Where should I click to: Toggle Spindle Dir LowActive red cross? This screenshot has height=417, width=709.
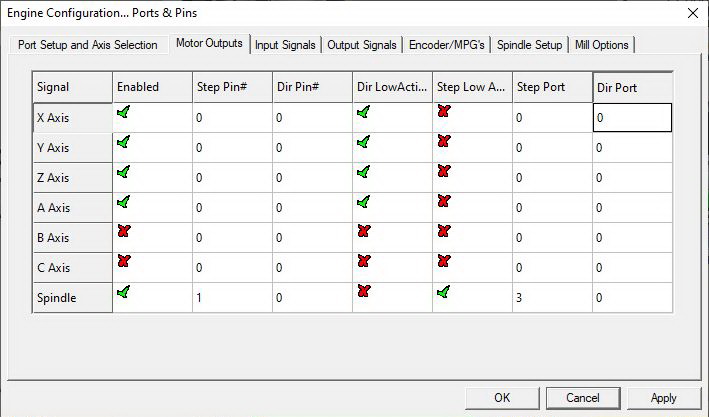point(364,292)
